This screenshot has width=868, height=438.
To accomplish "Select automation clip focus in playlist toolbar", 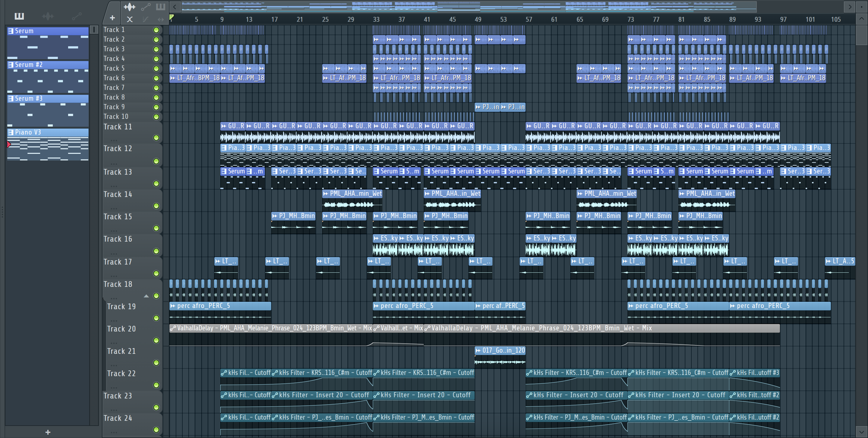I will pyautogui.click(x=146, y=7).
